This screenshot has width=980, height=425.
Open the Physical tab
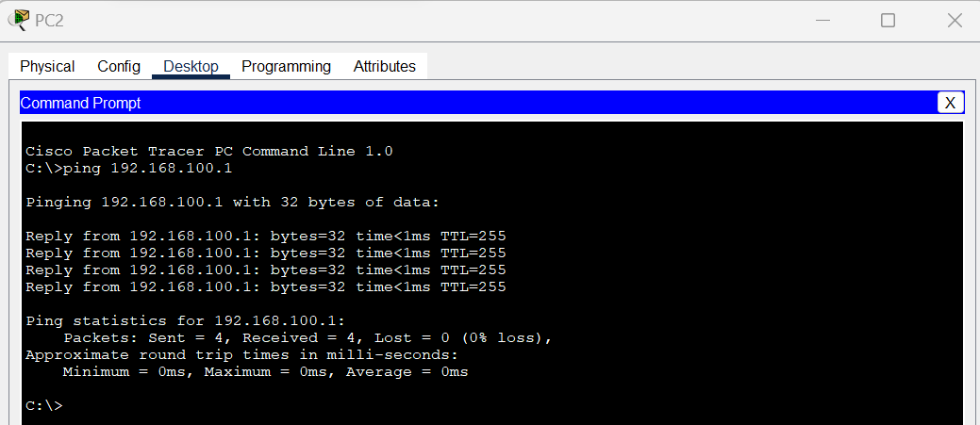coord(47,66)
